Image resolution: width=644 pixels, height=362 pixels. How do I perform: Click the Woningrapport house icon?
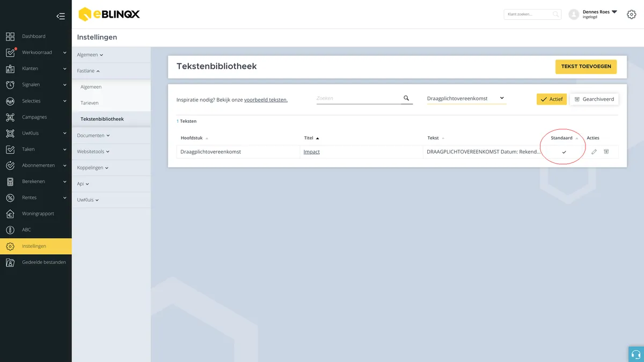coord(10,213)
